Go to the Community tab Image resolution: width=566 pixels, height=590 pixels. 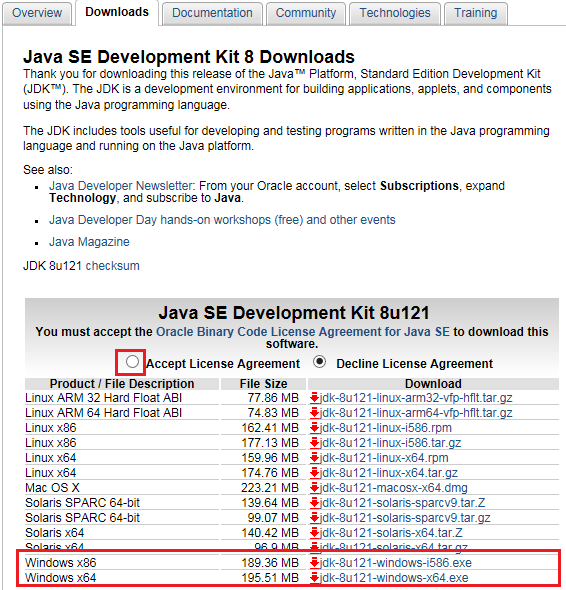(306, 13)
